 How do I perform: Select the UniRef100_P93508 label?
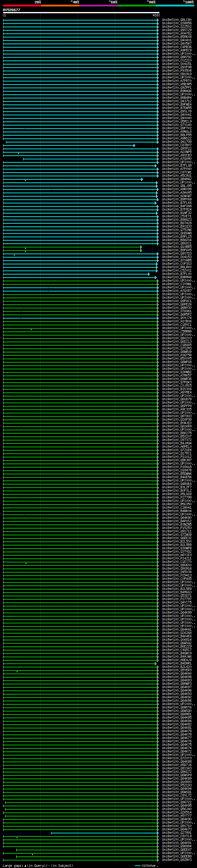(x=176, y=71)
